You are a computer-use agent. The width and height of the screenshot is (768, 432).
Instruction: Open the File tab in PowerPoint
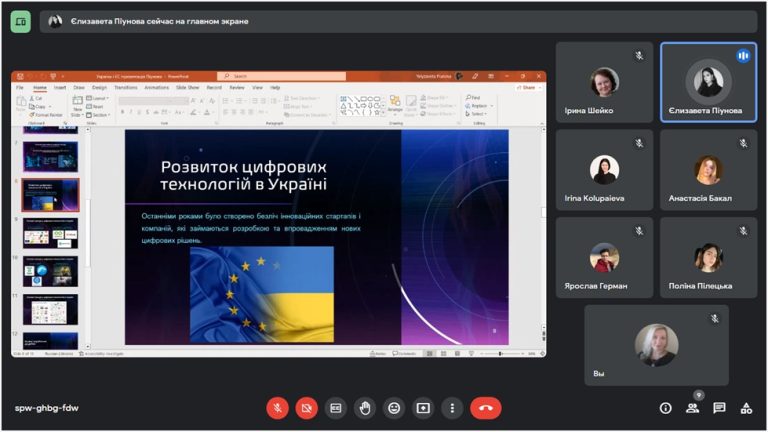(20, 88)
